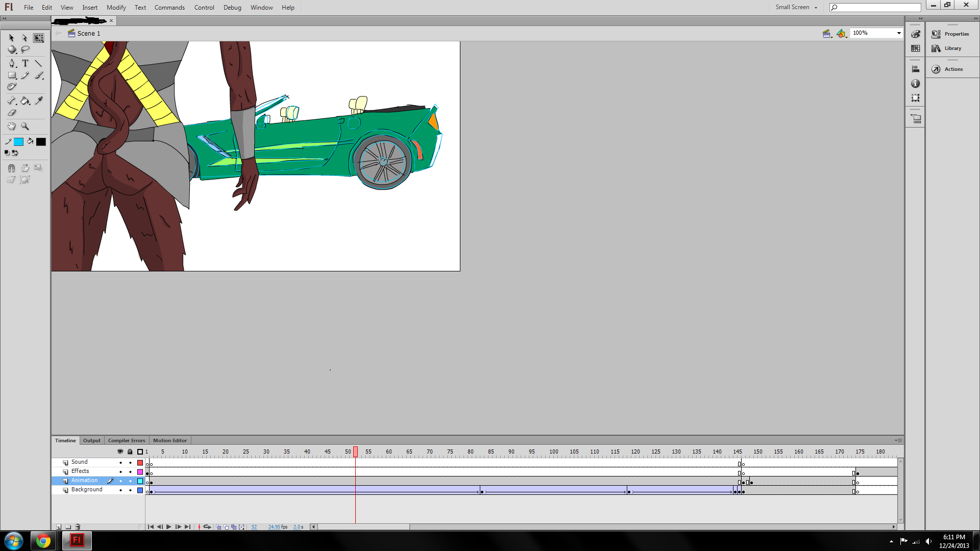
Task: Select the Zoom magnifier tool
Action: pos(25,127)
